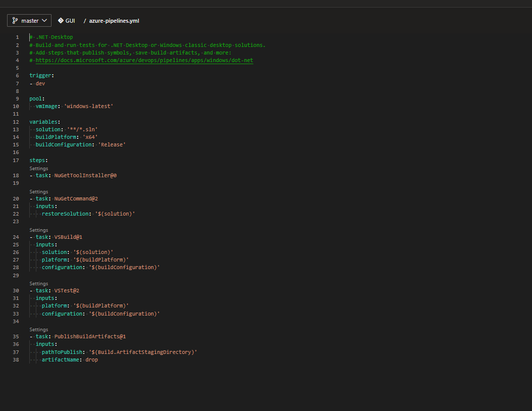Image resolution: width=532 pixels, height=411 pixels.
Task: Click the GUI repository diamond icon
Action: (x=61, y=20)
